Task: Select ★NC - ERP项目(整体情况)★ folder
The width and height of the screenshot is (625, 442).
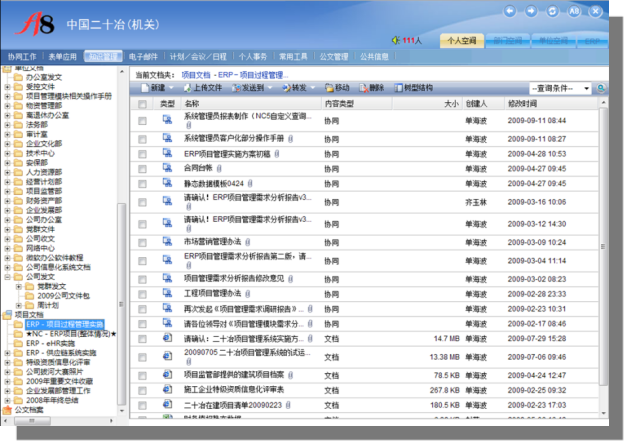Action: (71, 334)
